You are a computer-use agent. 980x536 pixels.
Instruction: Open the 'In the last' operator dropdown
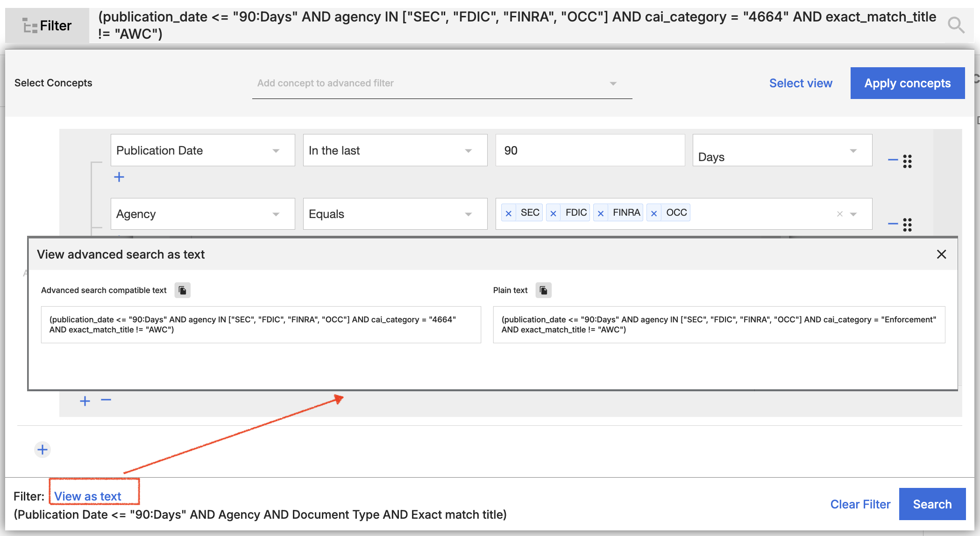[395, 150]
